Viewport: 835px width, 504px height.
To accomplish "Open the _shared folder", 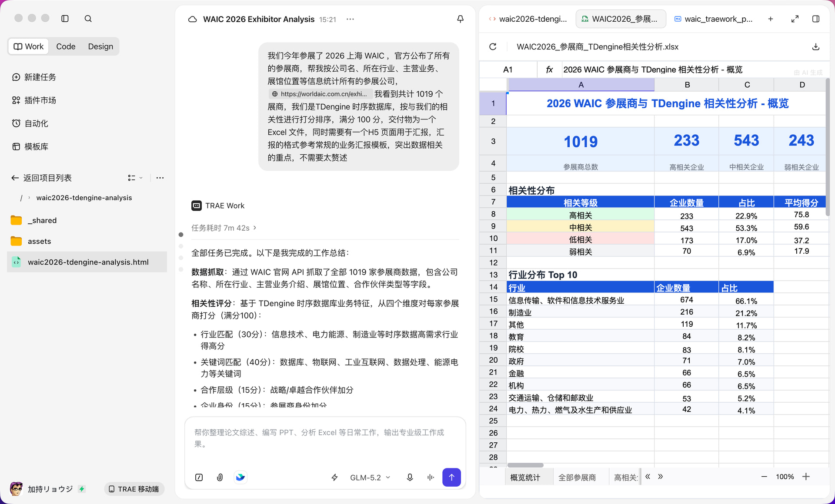I will (87, 220).
